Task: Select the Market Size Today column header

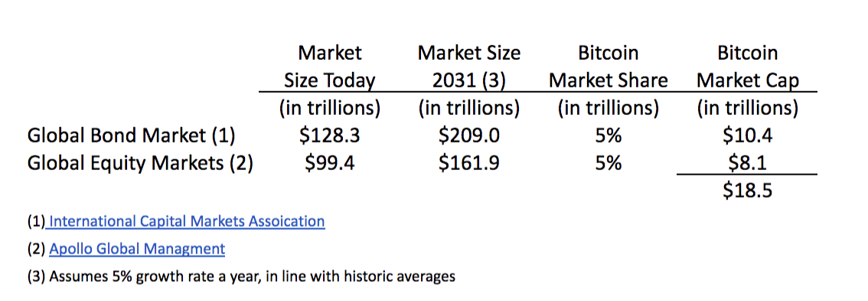Action: point(329,67)
